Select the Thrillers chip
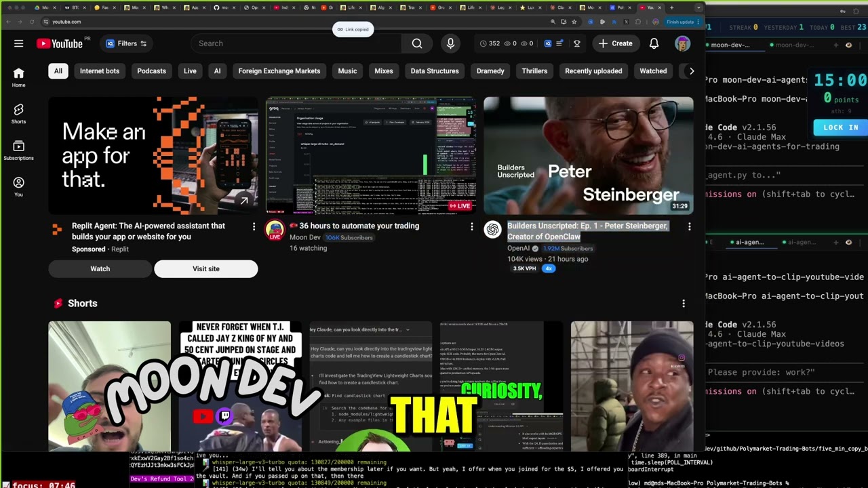This screenshot has height=488, width=868. point(534,71)
